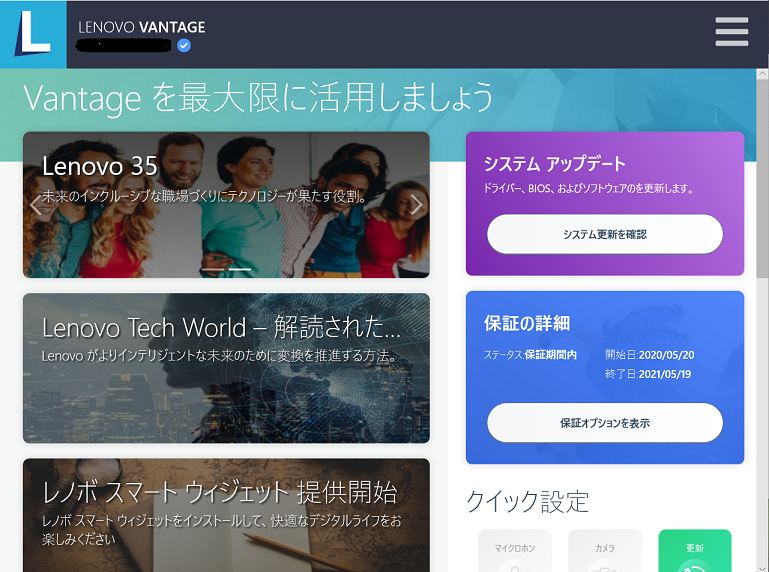Open レノボ スマート ウィジェット card
This screenshot has height=572, width=769.
point(226,515)
